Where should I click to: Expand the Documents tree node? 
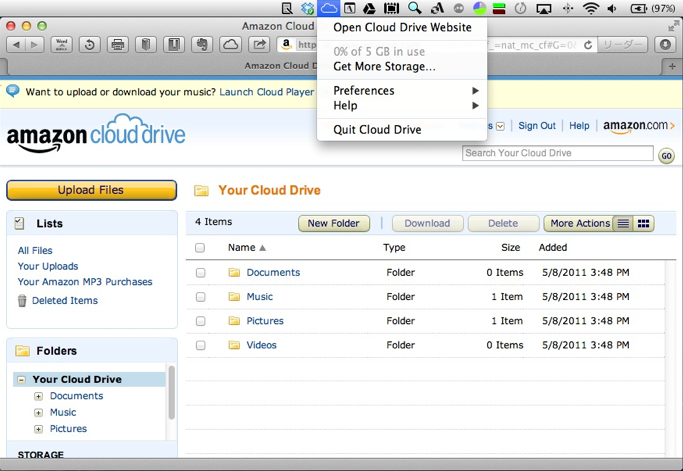coord(38,396)
